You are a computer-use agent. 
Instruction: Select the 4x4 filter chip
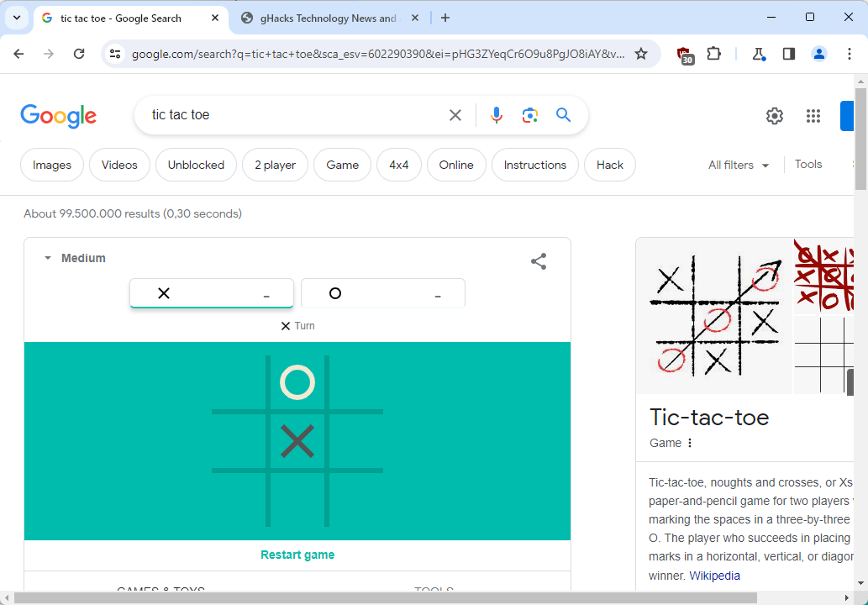pos(398,165)
